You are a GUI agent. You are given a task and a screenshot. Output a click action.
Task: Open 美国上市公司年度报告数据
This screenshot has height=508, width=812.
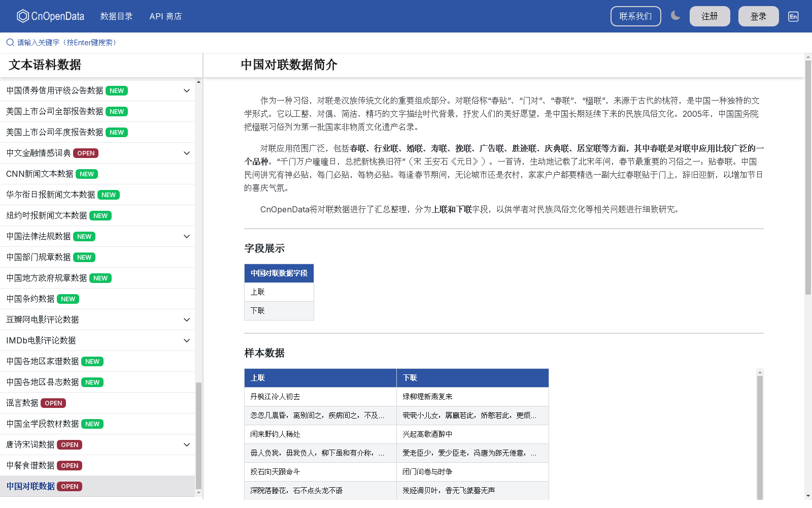pos(97,132)
